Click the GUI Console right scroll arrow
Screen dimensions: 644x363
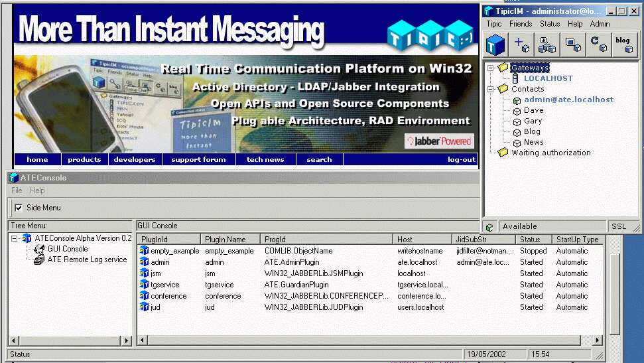597,340
